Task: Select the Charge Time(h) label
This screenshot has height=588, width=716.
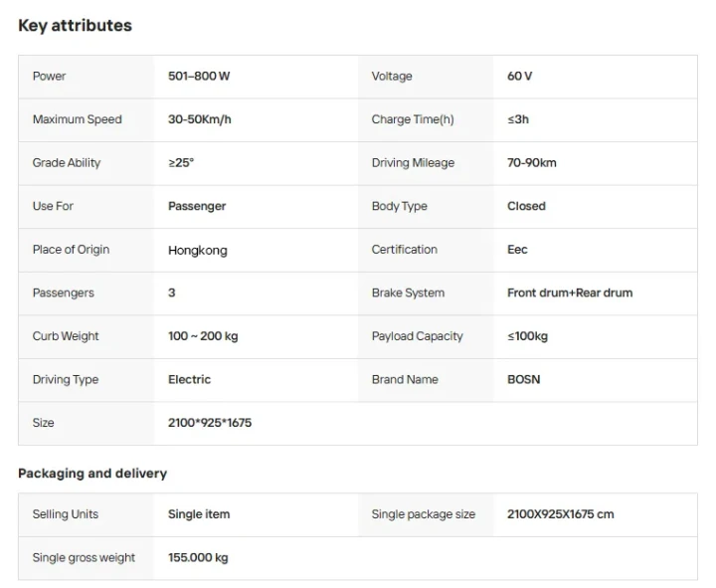Action: coord(413,119)
